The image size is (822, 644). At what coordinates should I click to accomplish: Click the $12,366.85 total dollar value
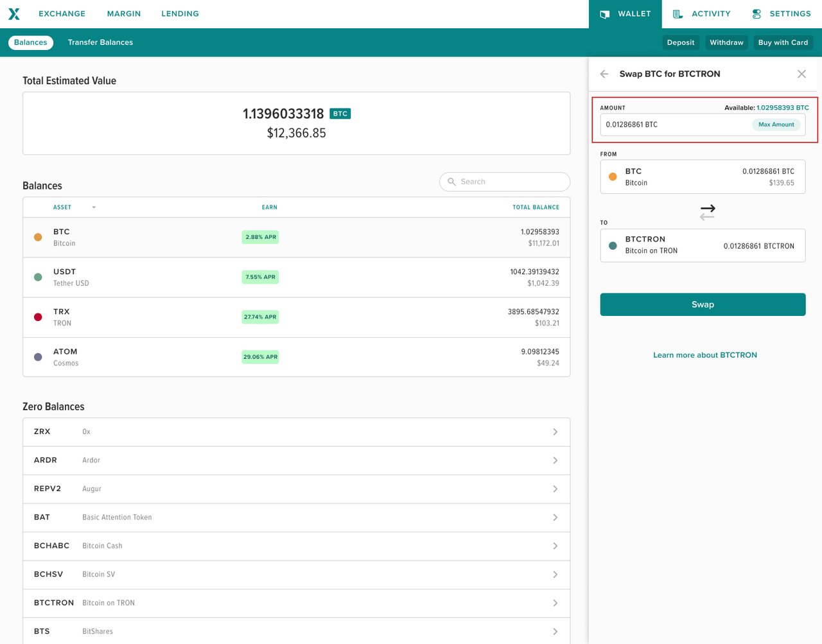click(297, 133)
